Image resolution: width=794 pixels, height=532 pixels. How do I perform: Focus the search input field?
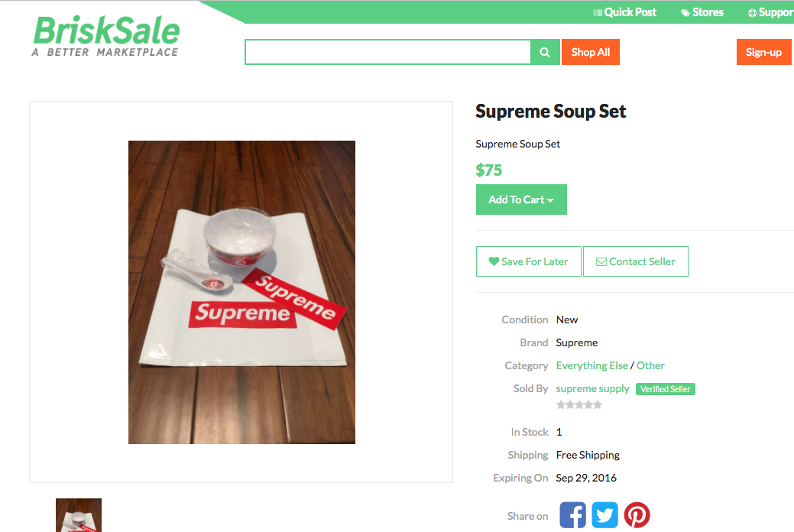point(388,52)
